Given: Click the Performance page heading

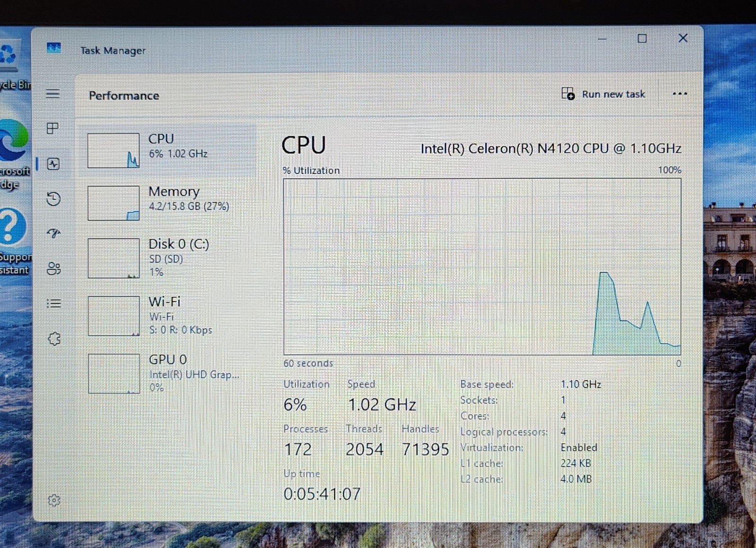Looking at the screenshot, I should [124, 96].
